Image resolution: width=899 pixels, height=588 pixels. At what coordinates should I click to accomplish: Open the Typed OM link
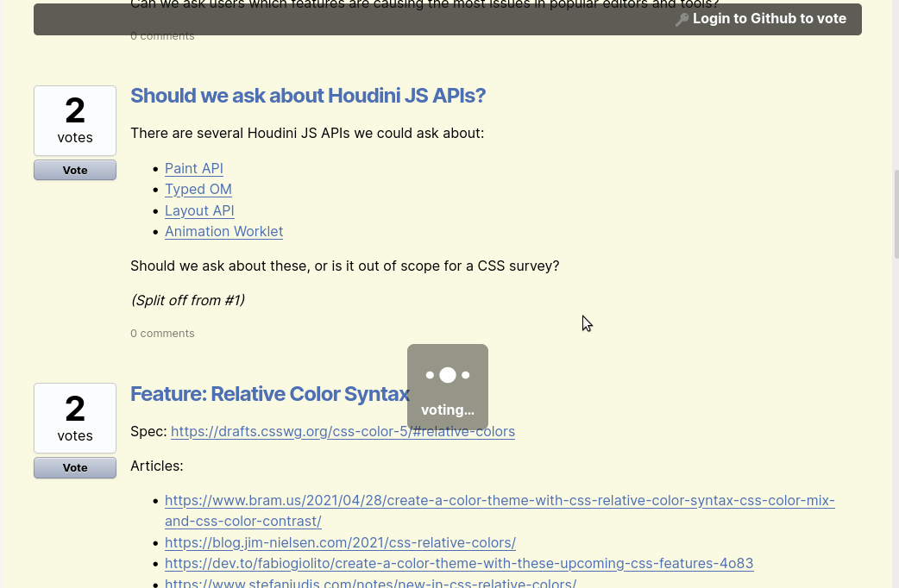pyautogui.click(x=198, y=189)
